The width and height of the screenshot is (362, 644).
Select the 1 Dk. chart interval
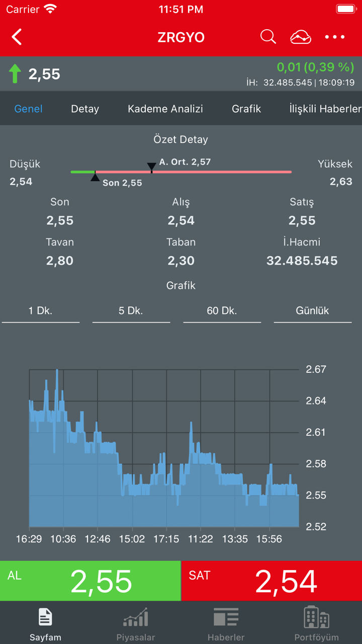pos(41,311)
